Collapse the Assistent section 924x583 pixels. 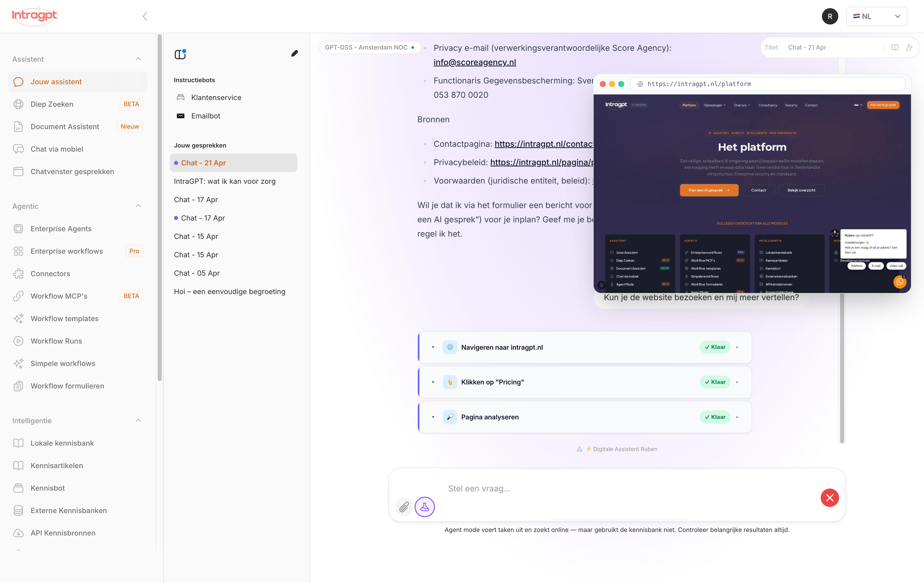click(x=138, y=59)
